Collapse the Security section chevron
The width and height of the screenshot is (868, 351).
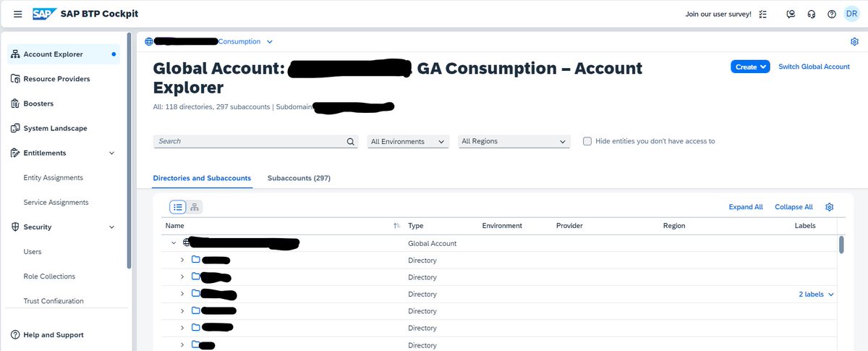pyautogui.click(x=111, y=227)
